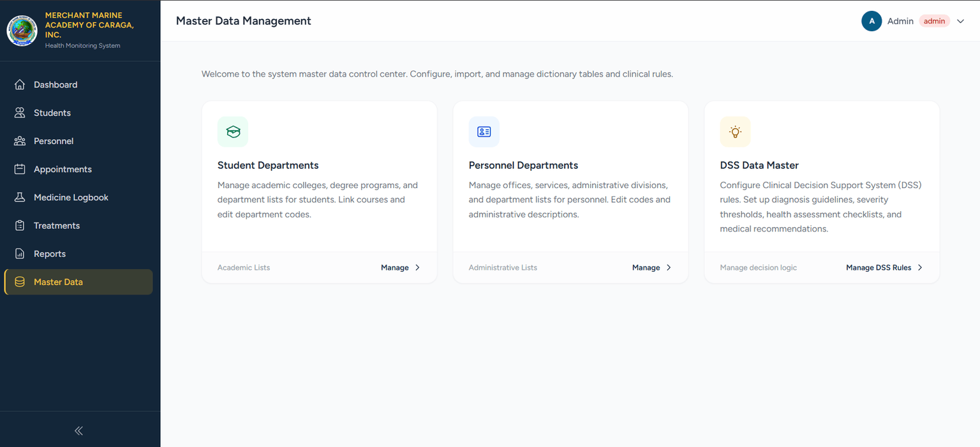Viewport: 980px width, 447px height.
Task: Click the graduation cap icon on Student Departments card
Action: point(233,132)
